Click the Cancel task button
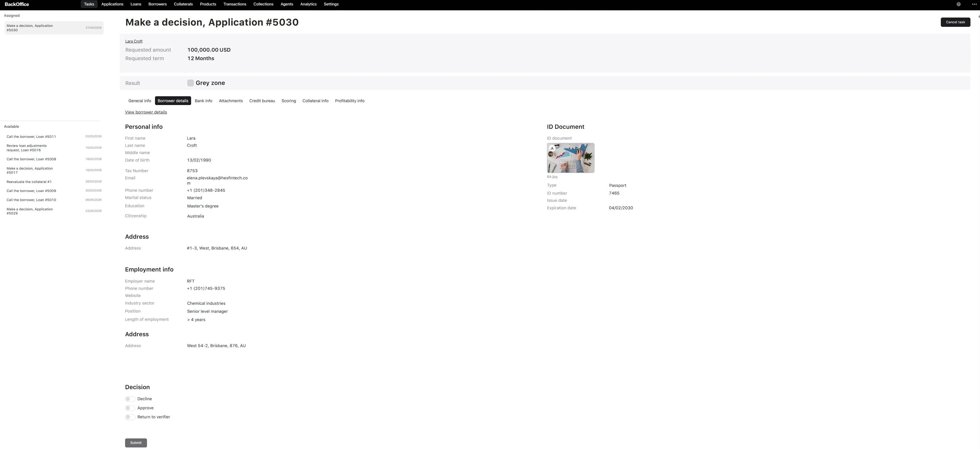980x449 pixels. point(955,22)
